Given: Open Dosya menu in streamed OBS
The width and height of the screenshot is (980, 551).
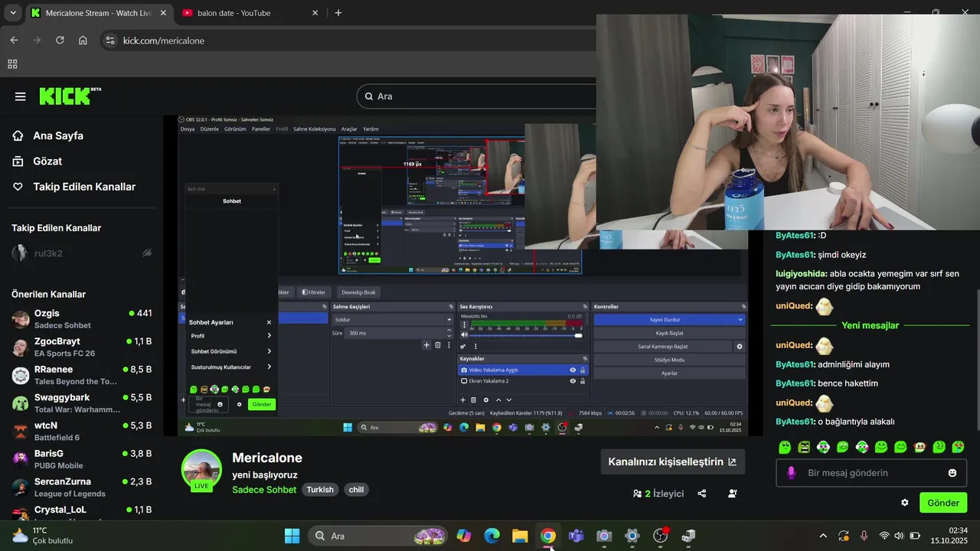Looking at the screenshot, I should pos(188,129).
